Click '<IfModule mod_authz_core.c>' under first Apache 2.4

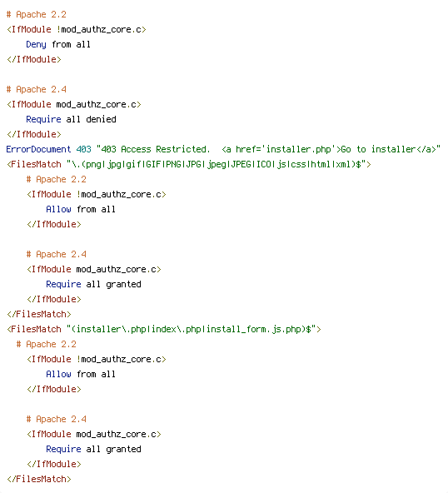tap(74, 104)
